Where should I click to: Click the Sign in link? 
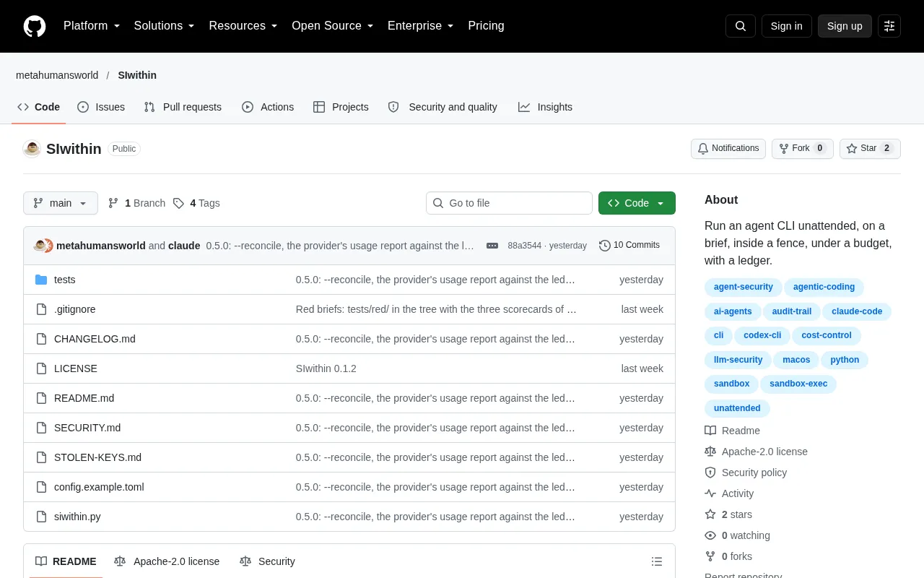click(x=786, y=26)
